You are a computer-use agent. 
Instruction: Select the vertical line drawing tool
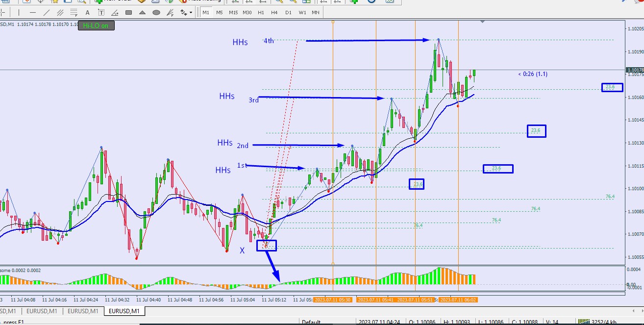[x=19, y=12]
